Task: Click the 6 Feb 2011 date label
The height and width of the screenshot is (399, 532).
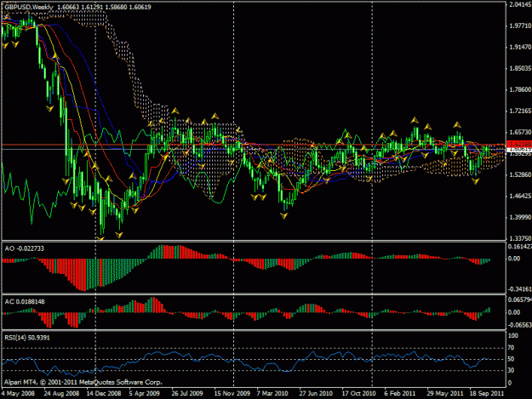Action: point(400,393)
